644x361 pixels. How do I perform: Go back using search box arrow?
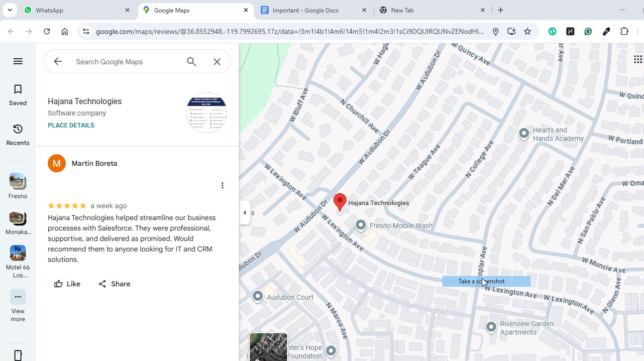[x=58, y=62]
